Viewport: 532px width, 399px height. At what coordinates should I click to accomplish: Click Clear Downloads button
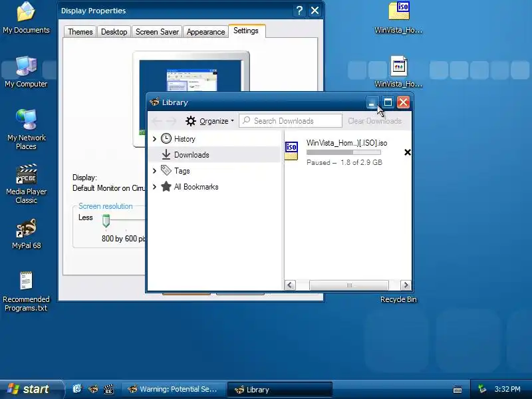(x=374, y=121)
